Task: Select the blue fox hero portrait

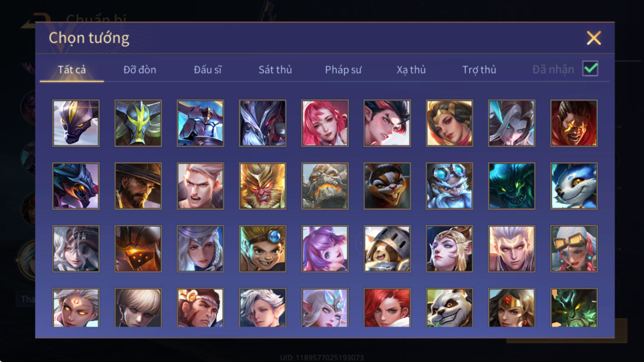Action: tap(574, 186)
